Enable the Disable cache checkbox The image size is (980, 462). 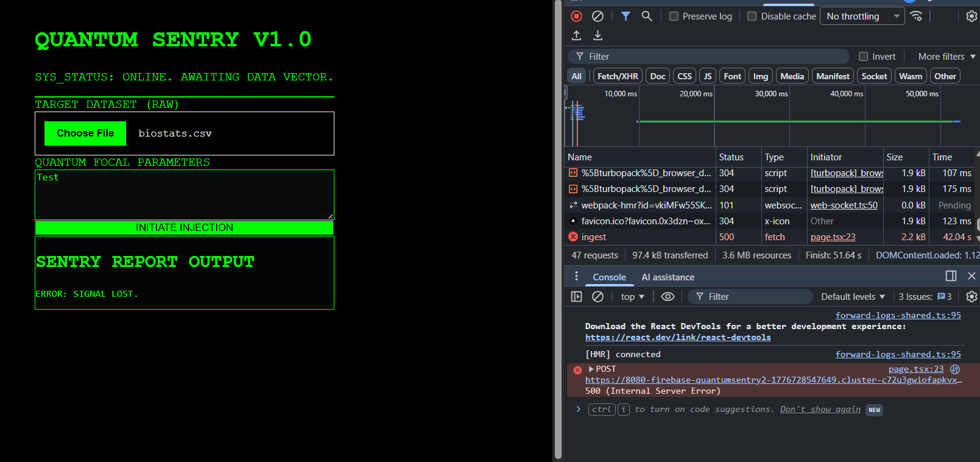tap(752, 16)
